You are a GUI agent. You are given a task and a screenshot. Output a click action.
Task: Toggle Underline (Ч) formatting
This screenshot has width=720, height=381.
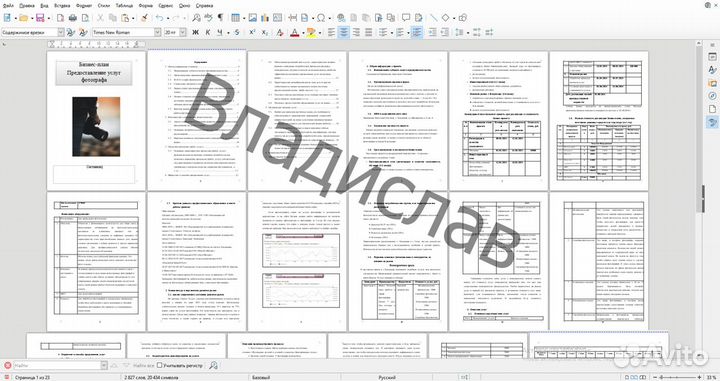(220, 32)
